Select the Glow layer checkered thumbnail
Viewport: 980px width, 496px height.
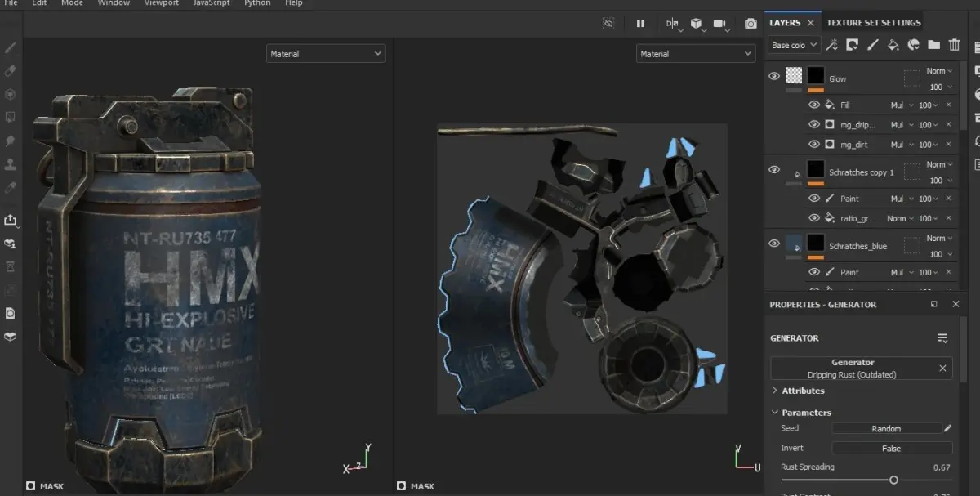click(x=794, y=76)
